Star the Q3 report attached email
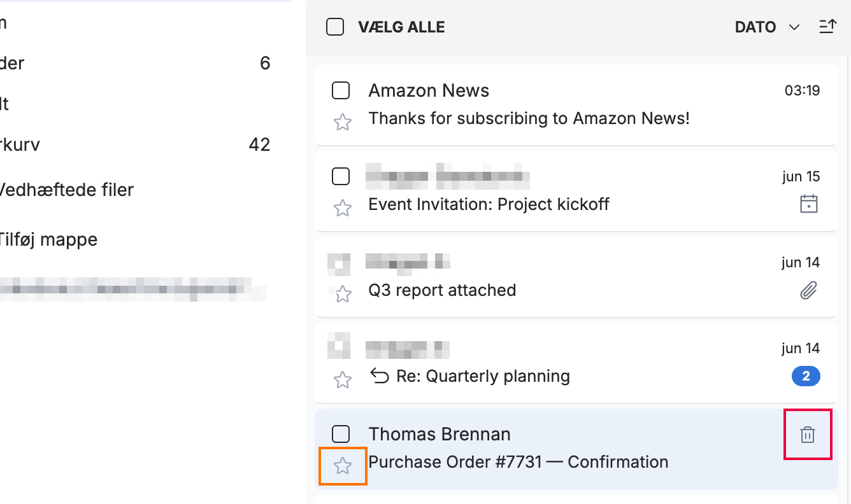 pos(343,293)
